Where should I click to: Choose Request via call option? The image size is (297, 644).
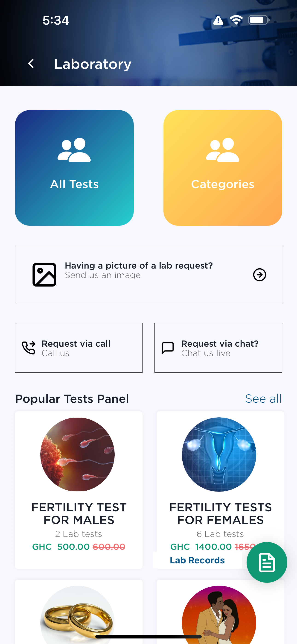coord(79,348)
